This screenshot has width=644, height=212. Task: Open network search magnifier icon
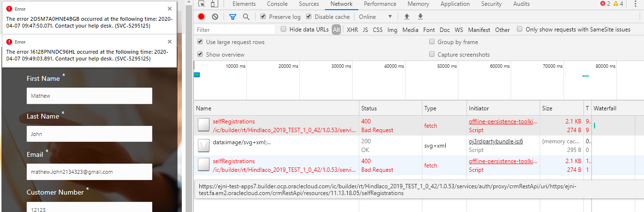click(x=246, y=16)
